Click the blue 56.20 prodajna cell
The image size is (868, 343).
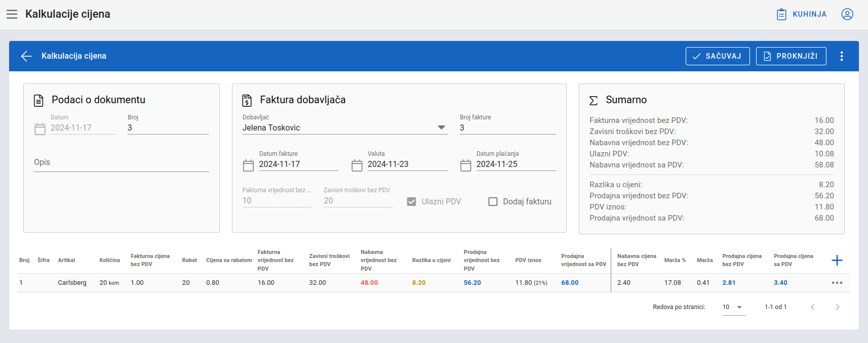[x=472, y=283]
